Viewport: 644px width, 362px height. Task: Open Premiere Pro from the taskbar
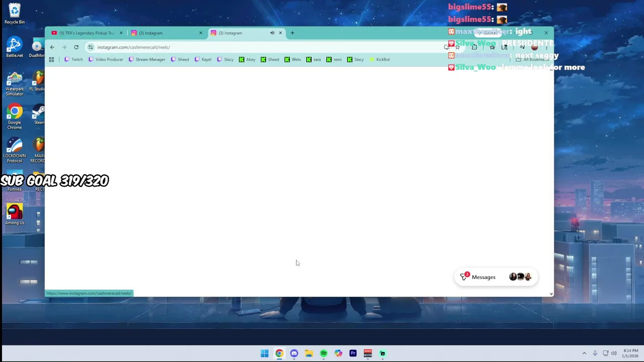(x=353, y=353)
